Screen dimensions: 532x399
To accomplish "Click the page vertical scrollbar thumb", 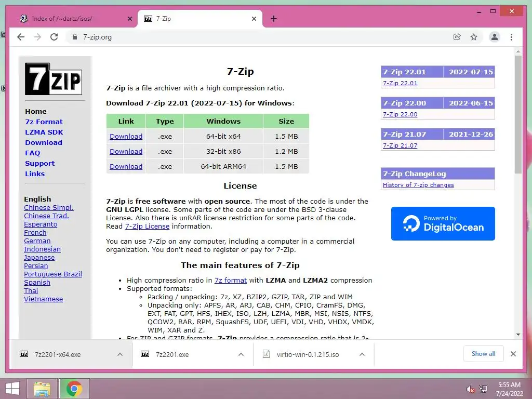I will 518,115.
